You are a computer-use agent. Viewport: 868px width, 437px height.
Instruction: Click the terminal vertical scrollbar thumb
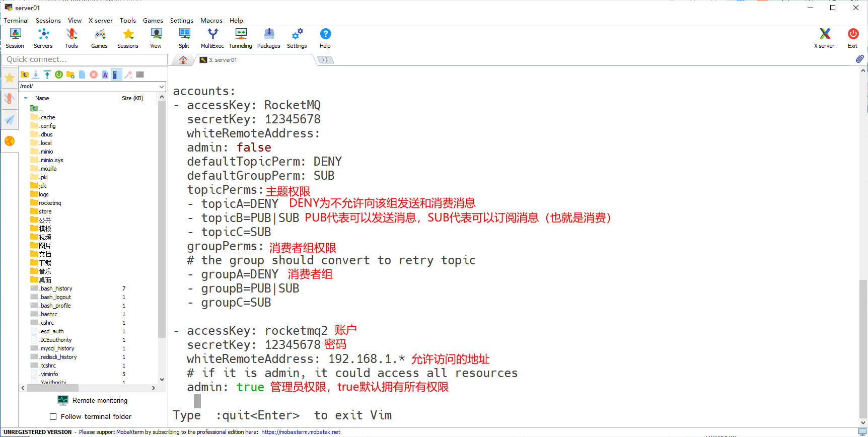coord(863,348)
